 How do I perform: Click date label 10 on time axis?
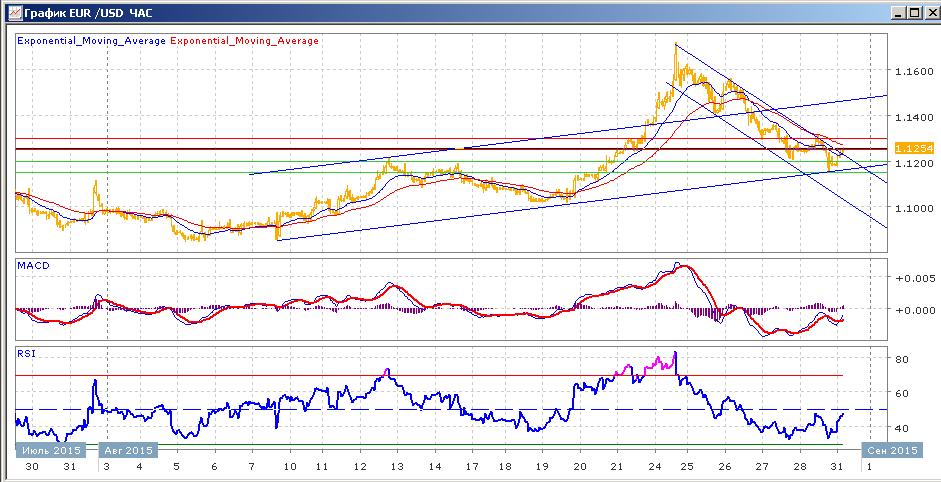(290, 466)
